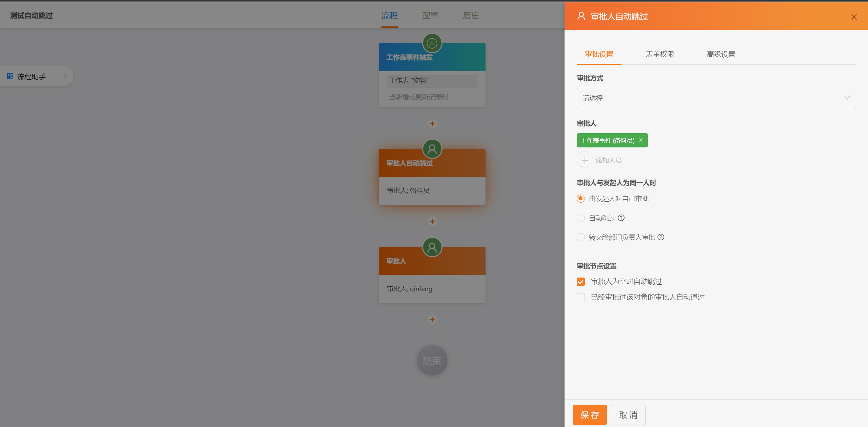Click the help icon beside 转交给部门负责人审批
868x427 pixels.
(x=661, y=237)
